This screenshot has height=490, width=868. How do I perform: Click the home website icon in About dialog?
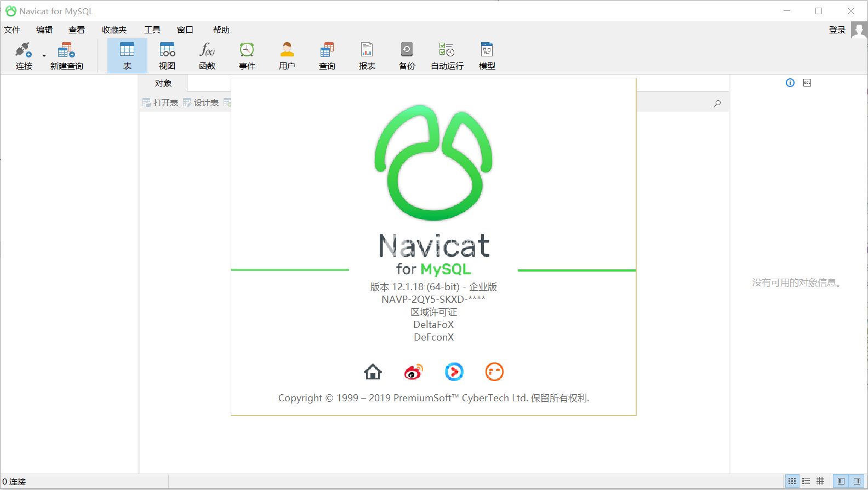(373, 372)
